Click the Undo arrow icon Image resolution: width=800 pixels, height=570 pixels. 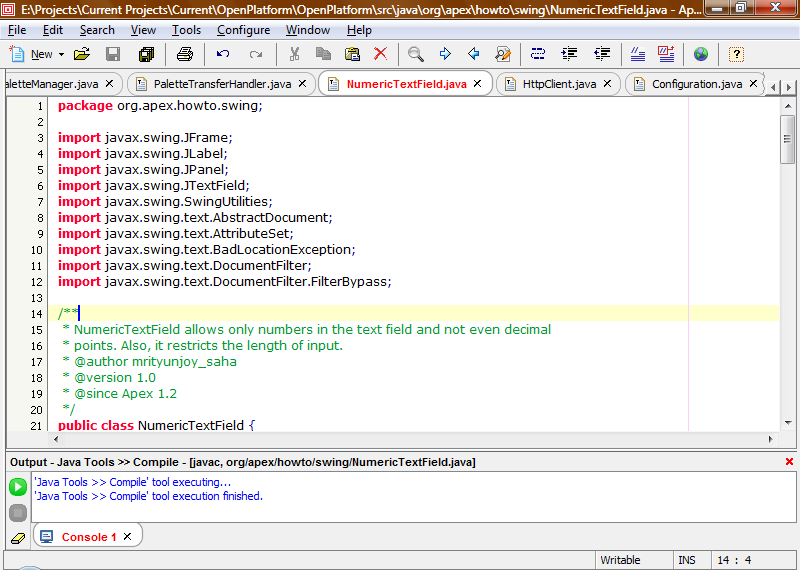coord(223,54)
